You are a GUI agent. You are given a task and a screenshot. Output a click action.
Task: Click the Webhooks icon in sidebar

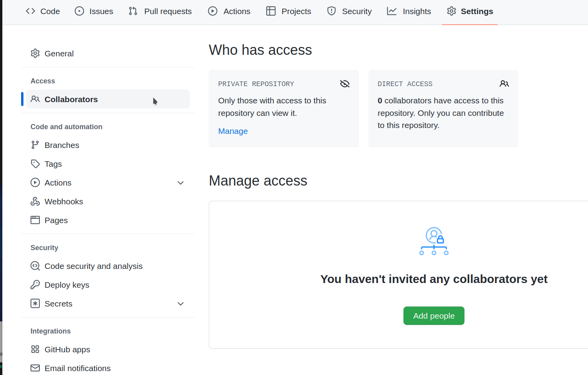tap(35, 201)
